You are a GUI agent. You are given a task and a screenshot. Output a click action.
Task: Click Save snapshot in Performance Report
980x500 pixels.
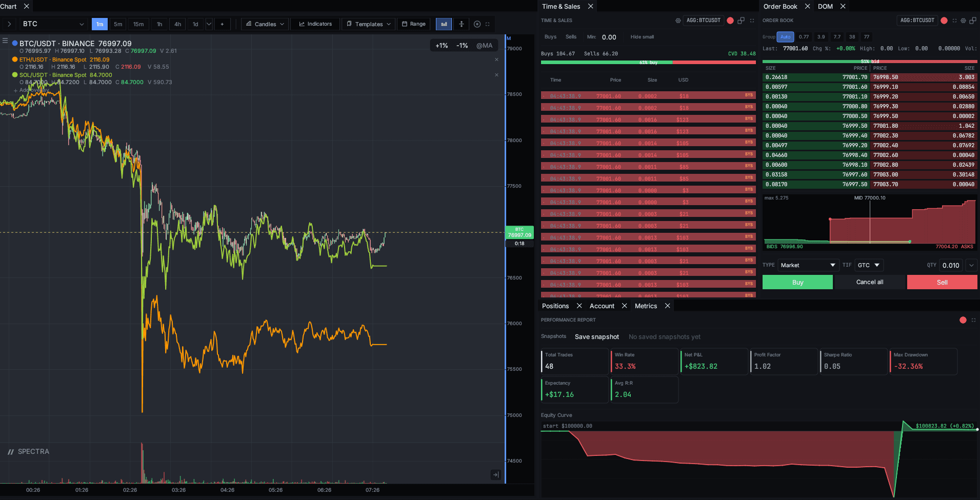(597, 337)
